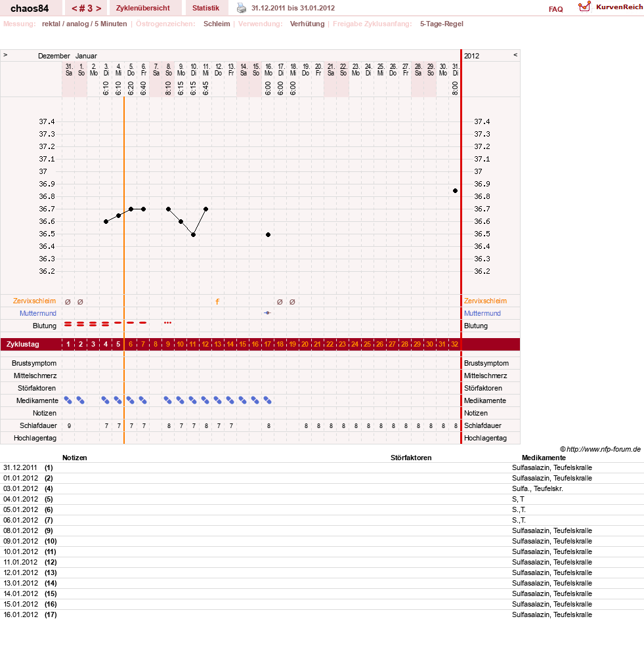The height and width of the screenshot is (667, 644).
Task: Click the 36.6 temperature point on day 4
Action: click(106, 222)
